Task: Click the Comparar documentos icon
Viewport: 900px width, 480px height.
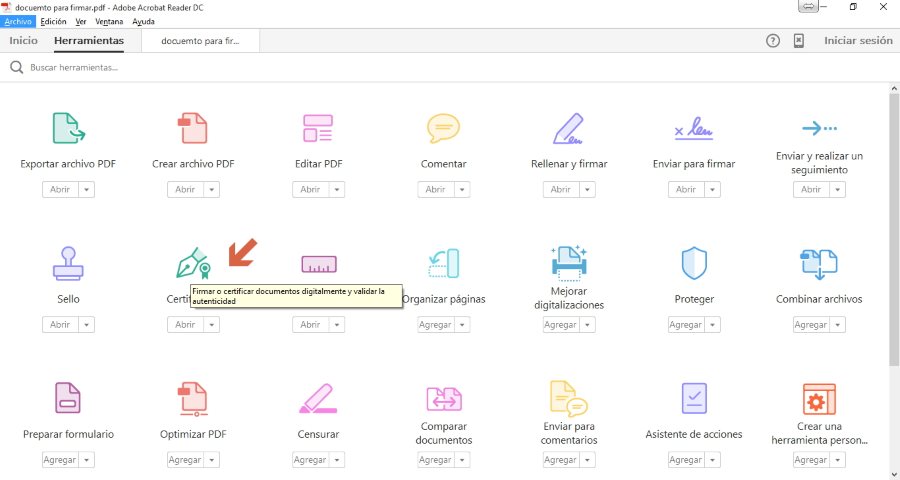Action: tap(443, 398)
